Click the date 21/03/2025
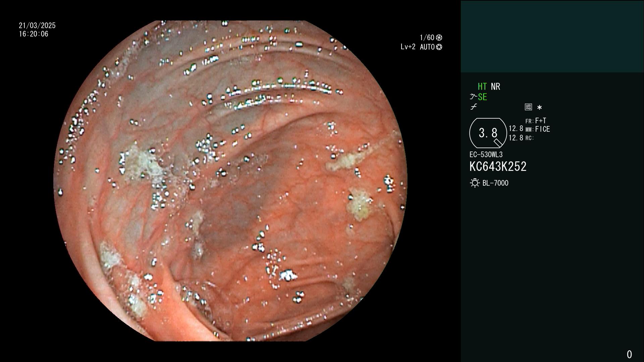 pos(37,25)
